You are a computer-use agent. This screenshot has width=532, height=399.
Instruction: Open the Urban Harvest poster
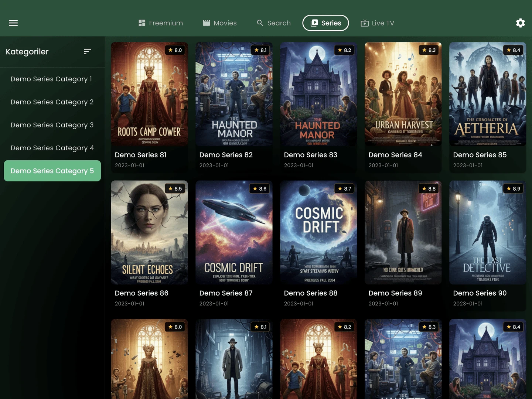(403, 94)
